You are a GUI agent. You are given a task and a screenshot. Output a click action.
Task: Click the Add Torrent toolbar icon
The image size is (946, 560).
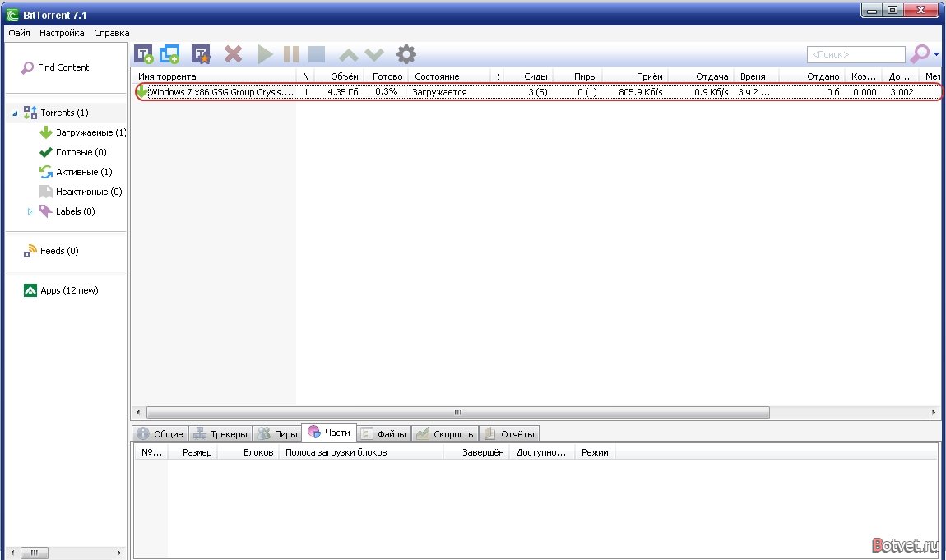[144, 54]
